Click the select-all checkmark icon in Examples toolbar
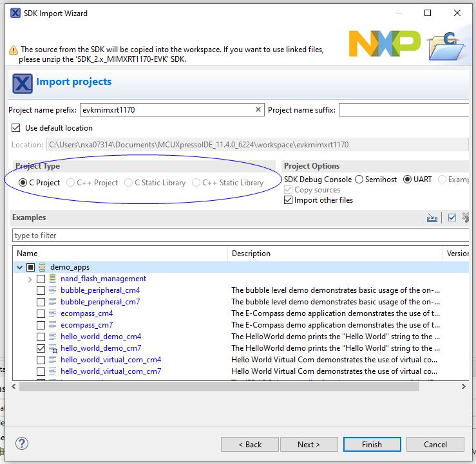This screenshot has width=476, height=464. click(452, 218)
